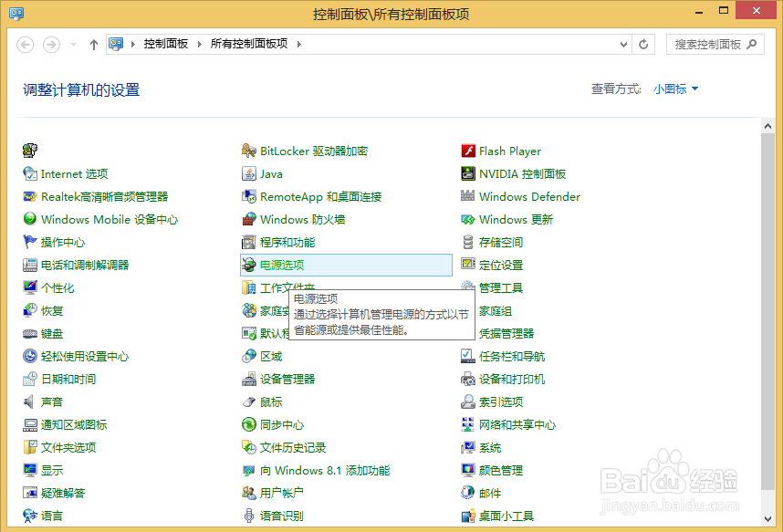
Task: Click the Realtek高清晰音频管理器 icon
Action: [x=30, y=197]
